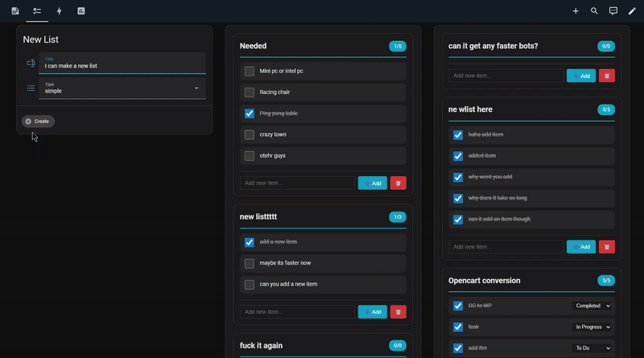Click the 'fuck it again' list title
The width and height of the screenshot is (644, 358).
click(261, 346)
